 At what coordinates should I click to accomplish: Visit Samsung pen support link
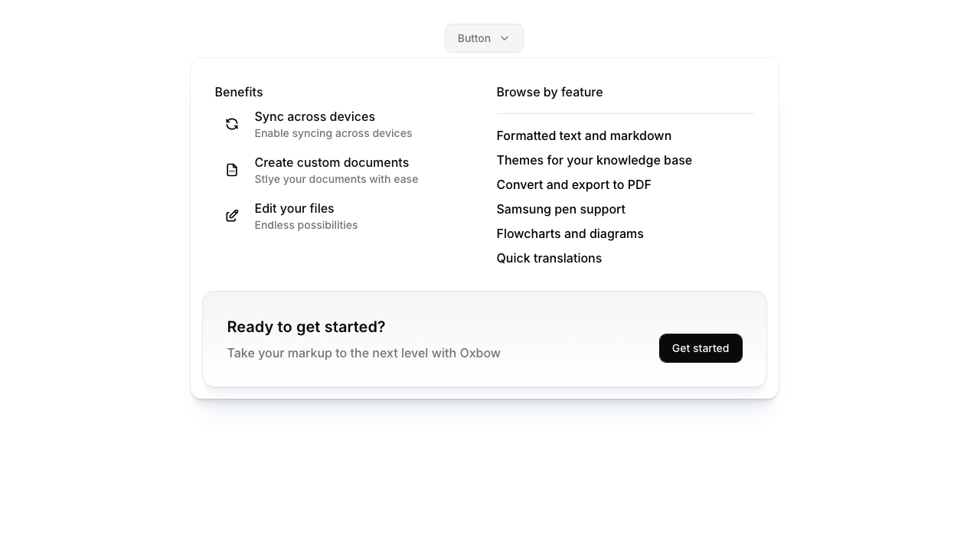pos(560,210)
